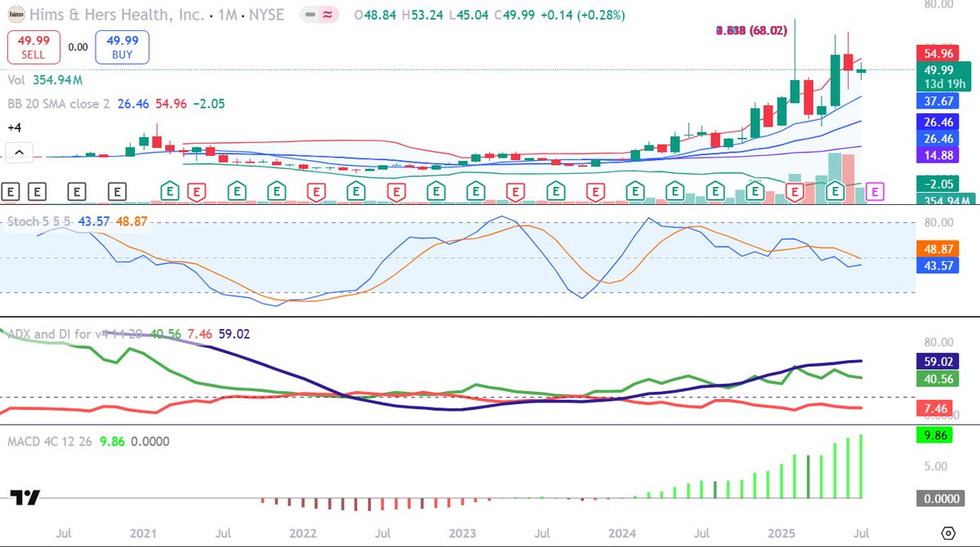This screenshot has height=547, width=980.
Task: Click the purple upcoming earnings E marker
Action: coord(875,192)
